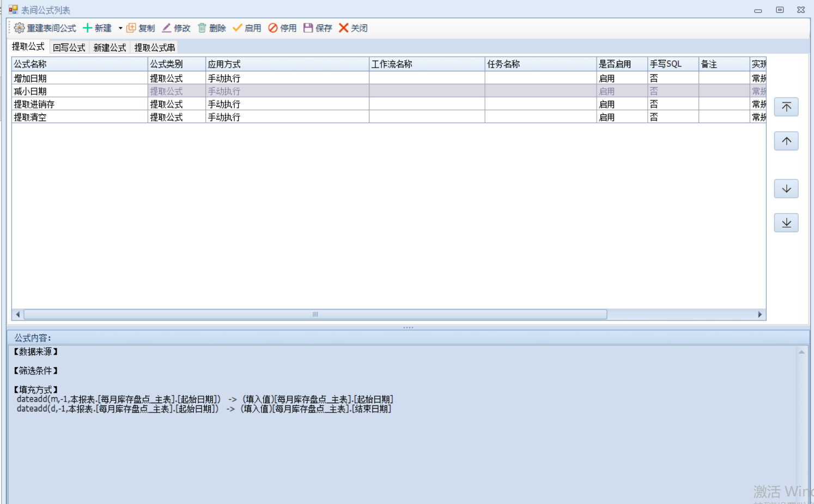Viewport: 814px width, 504px height.
Task: Click the 停用 disable icon
Action: point(273,28)
